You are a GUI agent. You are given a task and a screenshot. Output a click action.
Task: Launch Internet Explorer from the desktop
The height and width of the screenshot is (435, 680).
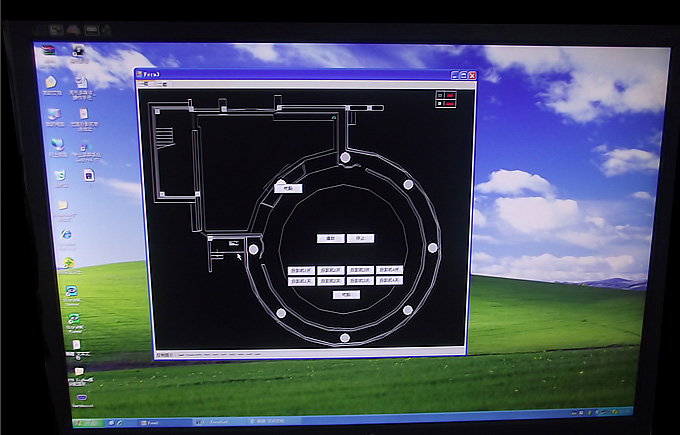coord(67,234)
